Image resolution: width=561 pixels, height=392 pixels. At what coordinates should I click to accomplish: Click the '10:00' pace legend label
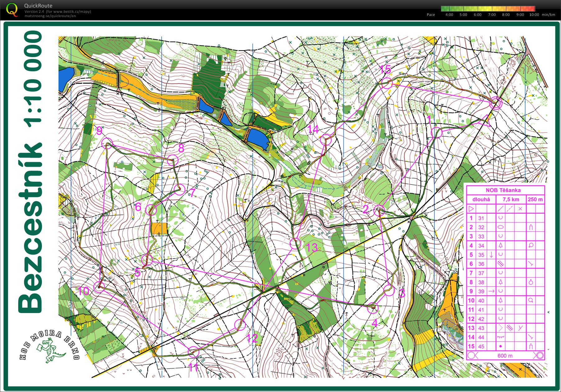coord(534,15)
